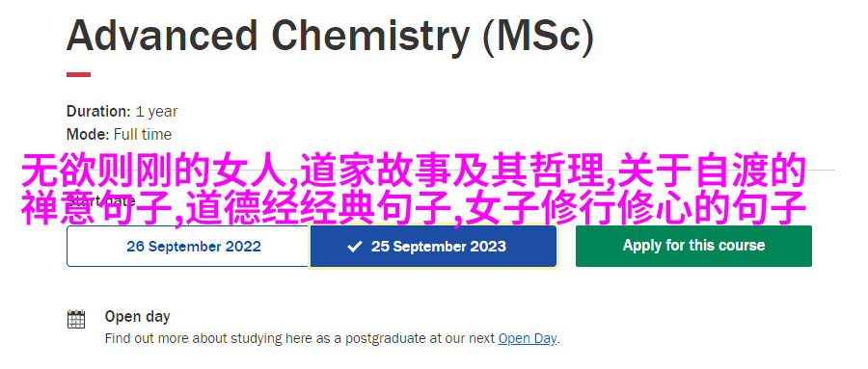Click second line of pink Chinese overlay text
868x369 pixels.
tap(414, 207)
